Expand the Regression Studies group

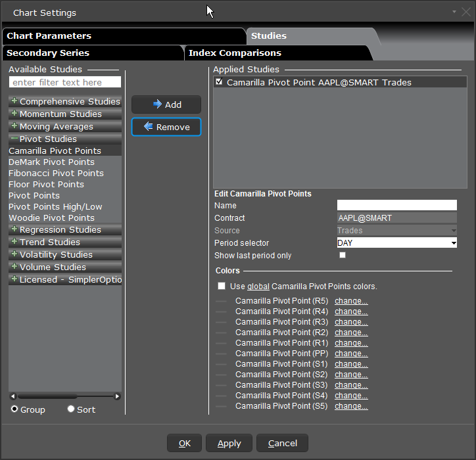pos(65,229)
